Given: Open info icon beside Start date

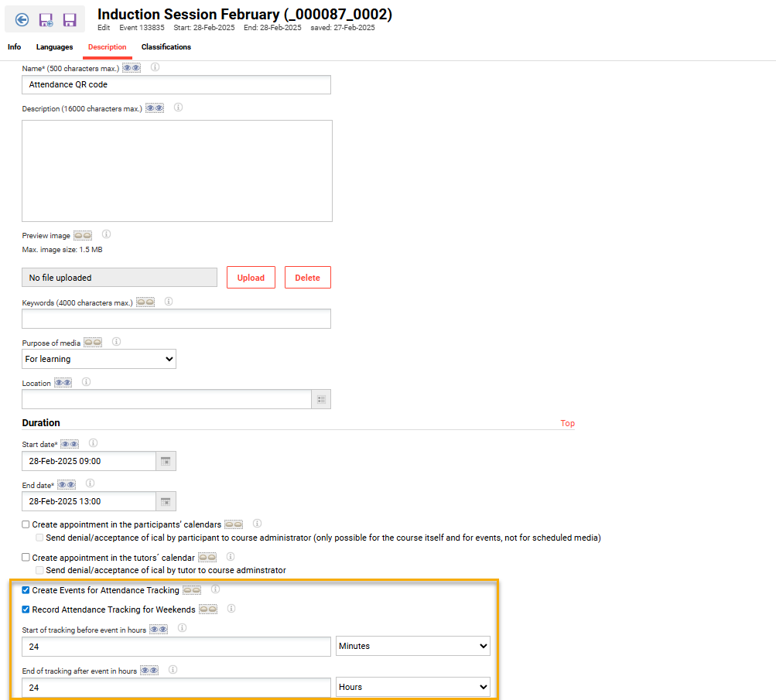Looking at the screenshot, I should click(x=93, y=443).
